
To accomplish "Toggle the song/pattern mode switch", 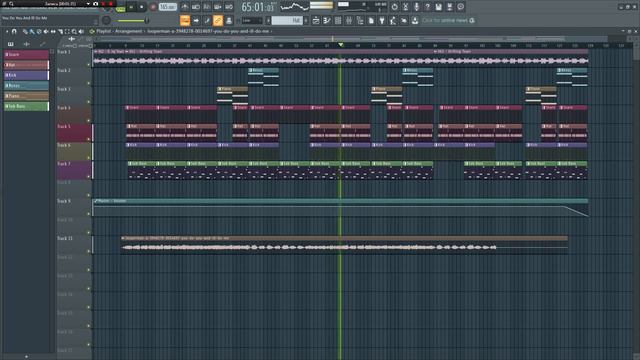I will click(x=120, y=9).
